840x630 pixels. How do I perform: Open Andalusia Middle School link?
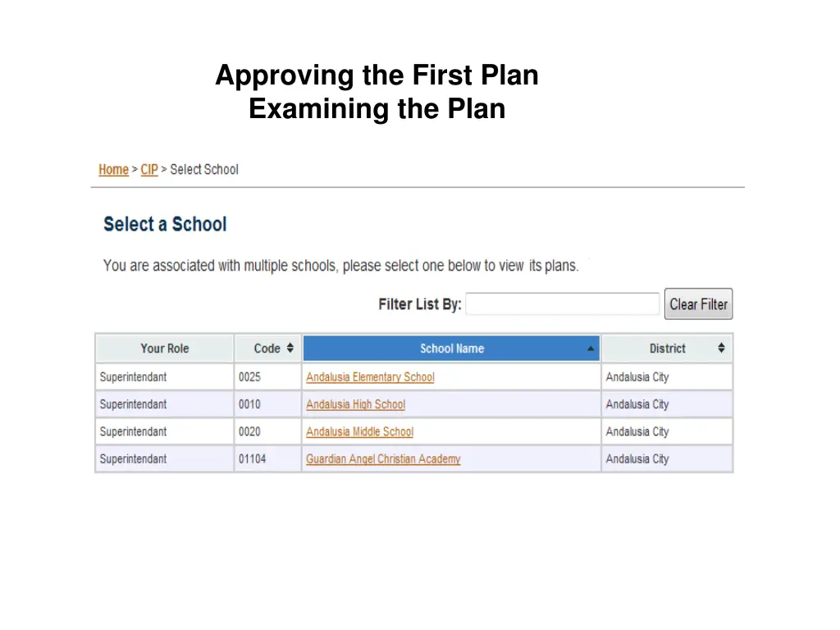pyautogui.click(x=359, y=431)
